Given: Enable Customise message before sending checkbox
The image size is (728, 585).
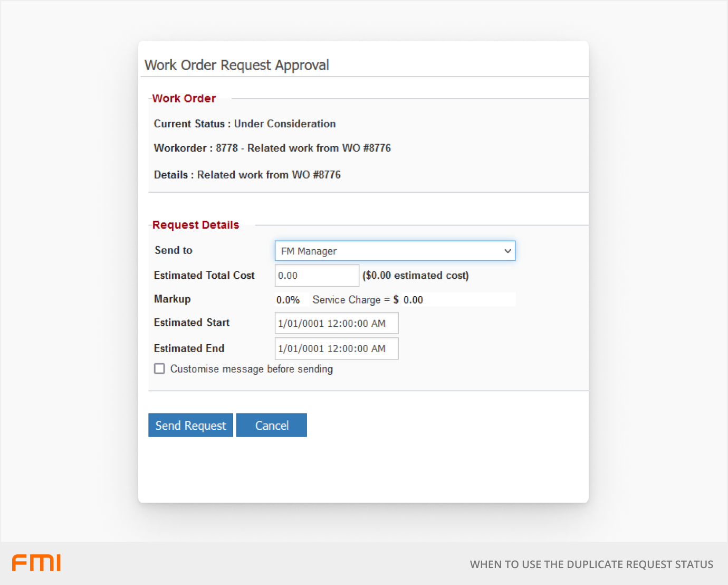Looking at the screenshot, I should pyautogui.click(x=159, y=369).
